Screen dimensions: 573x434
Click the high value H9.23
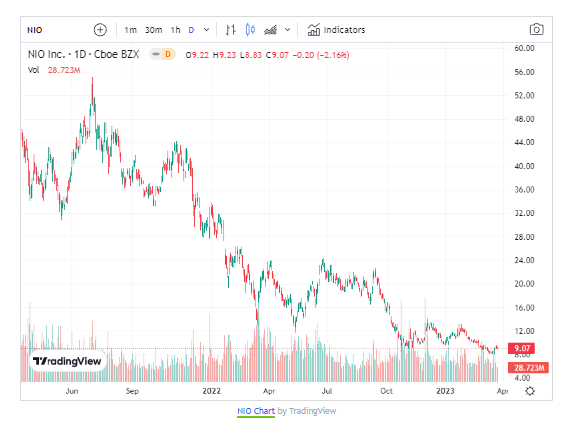click(224, 55)
